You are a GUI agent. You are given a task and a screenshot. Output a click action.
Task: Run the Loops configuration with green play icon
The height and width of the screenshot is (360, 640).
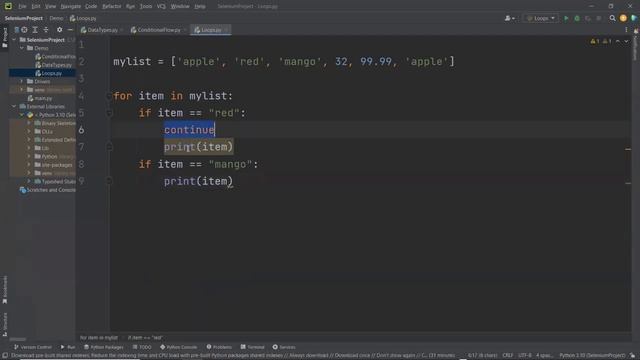566,18
